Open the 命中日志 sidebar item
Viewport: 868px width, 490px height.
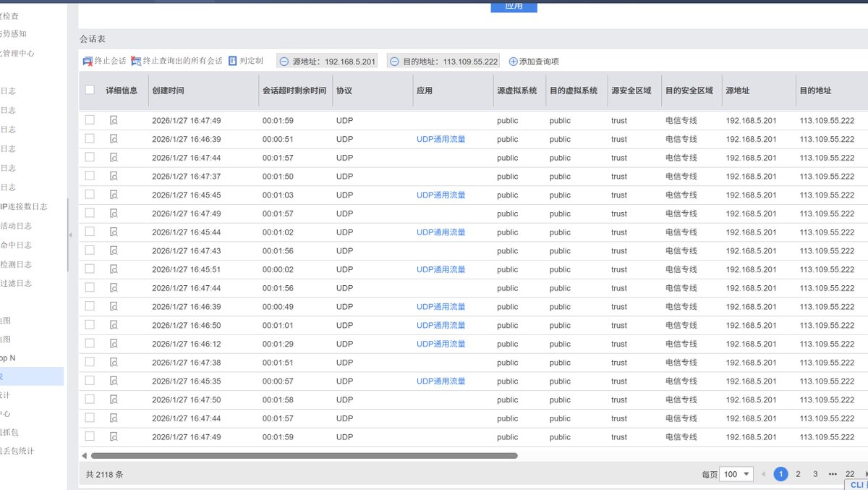[16, 245]
